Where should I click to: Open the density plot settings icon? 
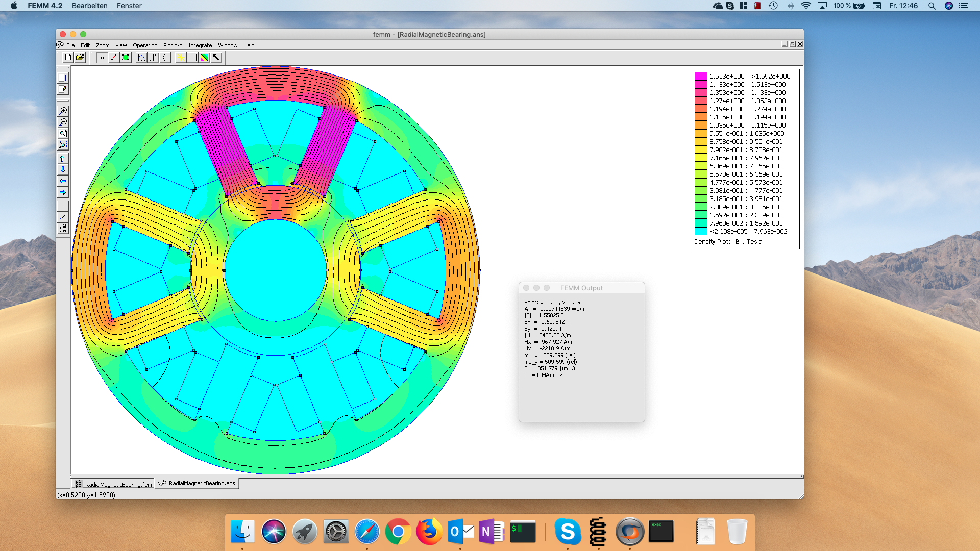(x=204, y=58)
